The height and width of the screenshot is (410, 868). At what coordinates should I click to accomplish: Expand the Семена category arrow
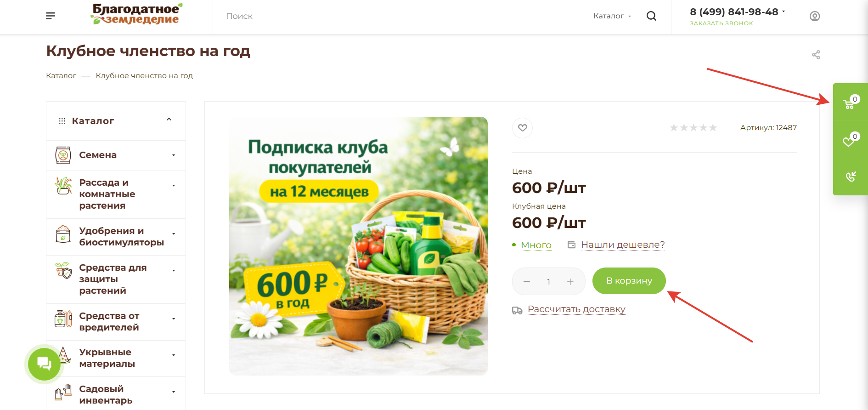point(174,155)
